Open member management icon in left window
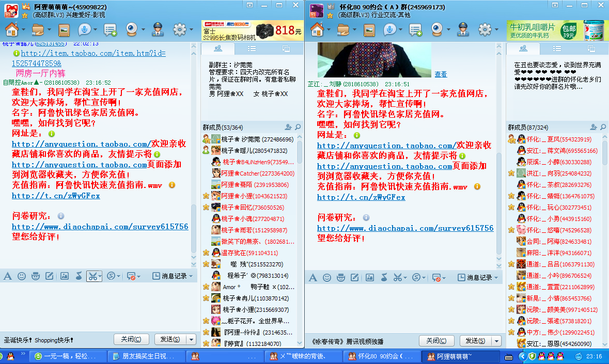Viewport: 609px width, 364px height. pos(158,29)
